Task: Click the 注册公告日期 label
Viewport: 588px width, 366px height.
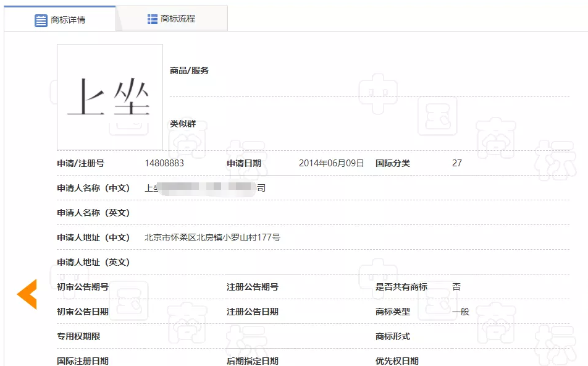Action: (x=252, y=312)
